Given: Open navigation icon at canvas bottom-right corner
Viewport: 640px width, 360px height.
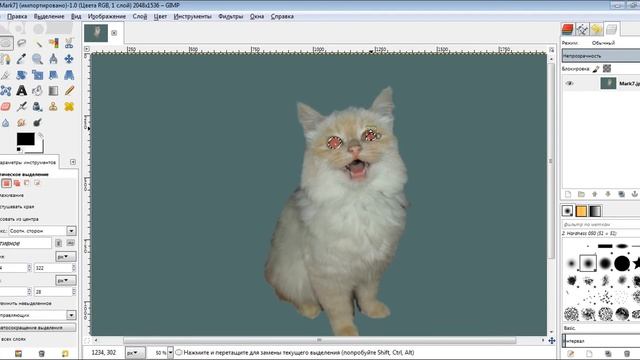Looking at the screenshot, I should (551, 340).
